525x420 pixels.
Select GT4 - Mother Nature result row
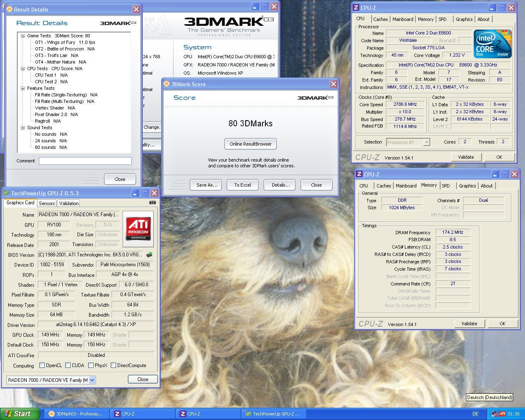tap(60, 62)
